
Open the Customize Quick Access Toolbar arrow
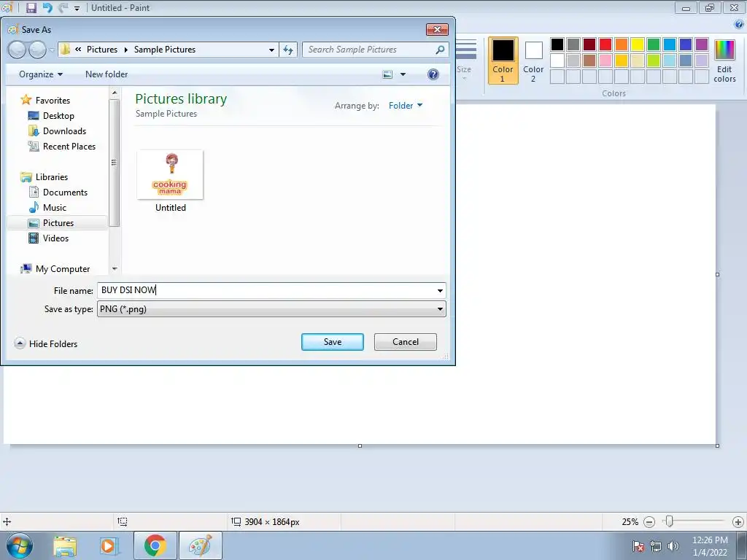click(77, 9)
